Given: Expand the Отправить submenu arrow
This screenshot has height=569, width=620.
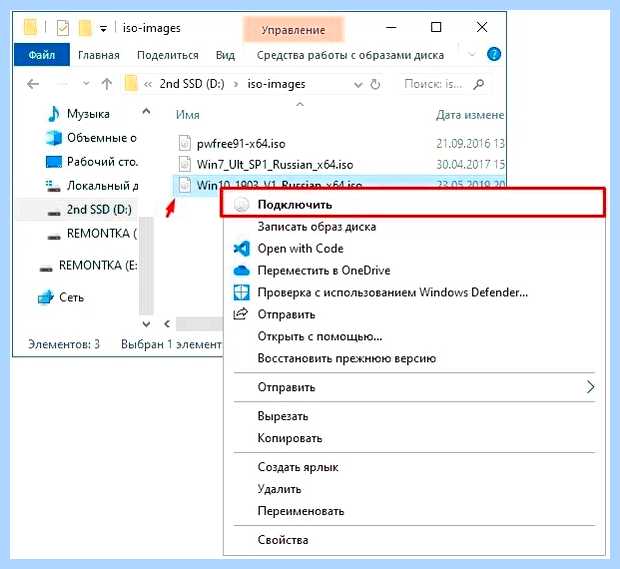Looking at the screenshot, I should click(590, 387).
